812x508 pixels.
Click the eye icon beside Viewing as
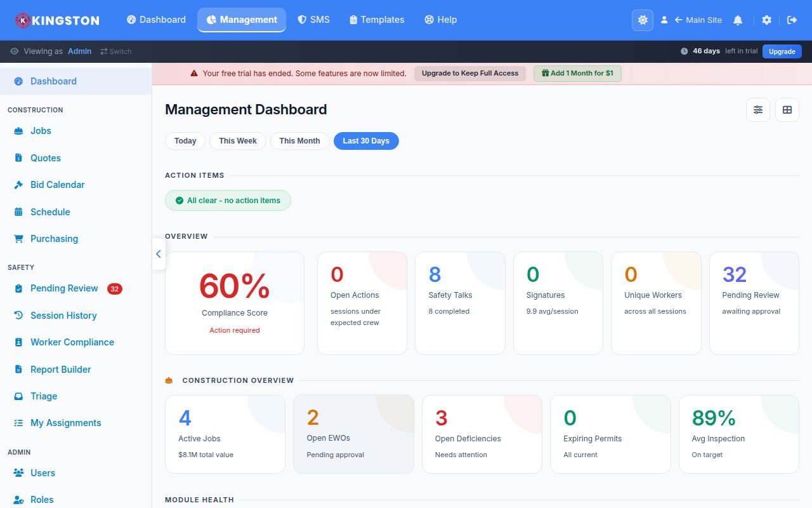[15, 51]
